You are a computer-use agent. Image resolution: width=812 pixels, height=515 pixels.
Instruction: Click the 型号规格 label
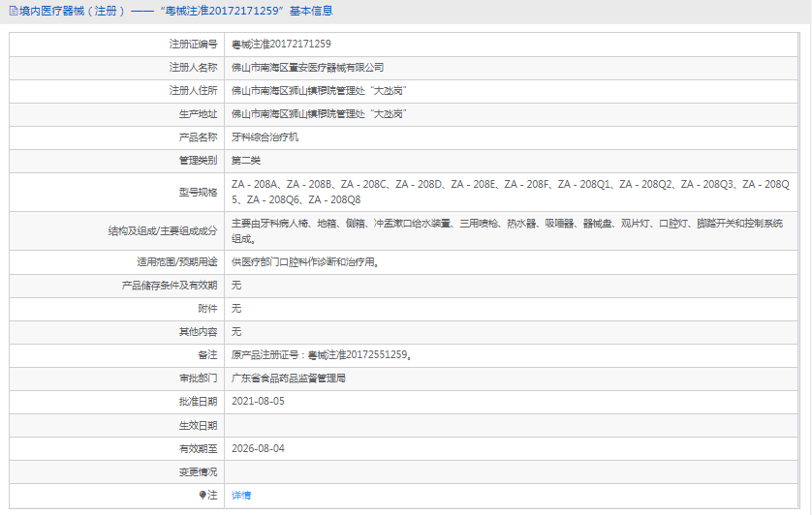199,192
